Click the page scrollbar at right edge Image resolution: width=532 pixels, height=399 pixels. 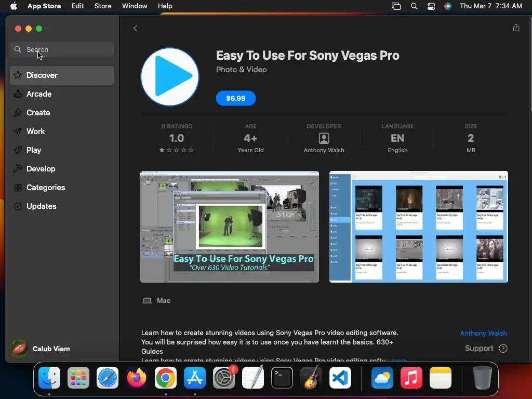[x=530, y=64]
